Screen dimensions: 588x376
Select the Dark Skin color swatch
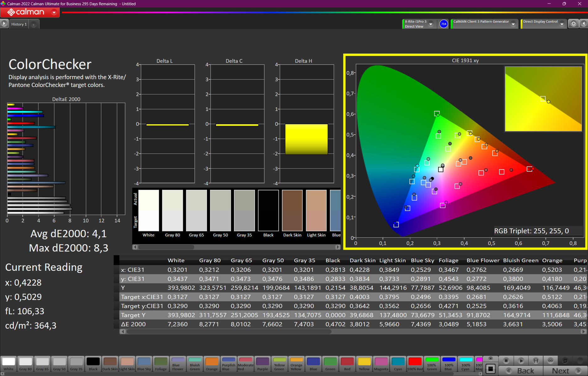110,364
